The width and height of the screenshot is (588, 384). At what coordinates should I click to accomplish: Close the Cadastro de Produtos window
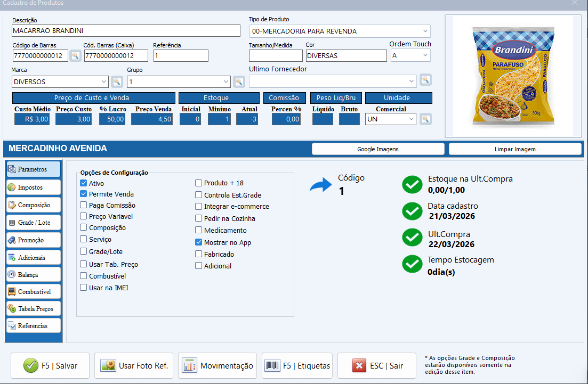pyautogui.click(x=575, y=3)
